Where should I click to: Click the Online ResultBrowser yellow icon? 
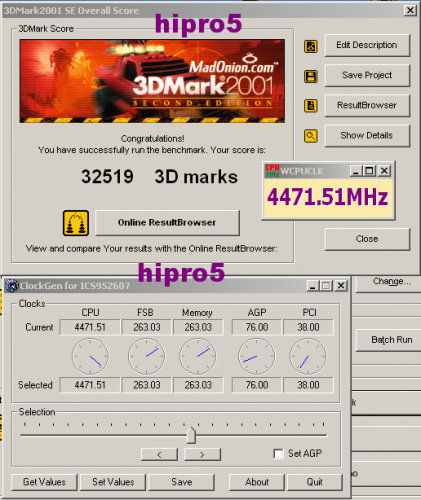click(76, 223)
